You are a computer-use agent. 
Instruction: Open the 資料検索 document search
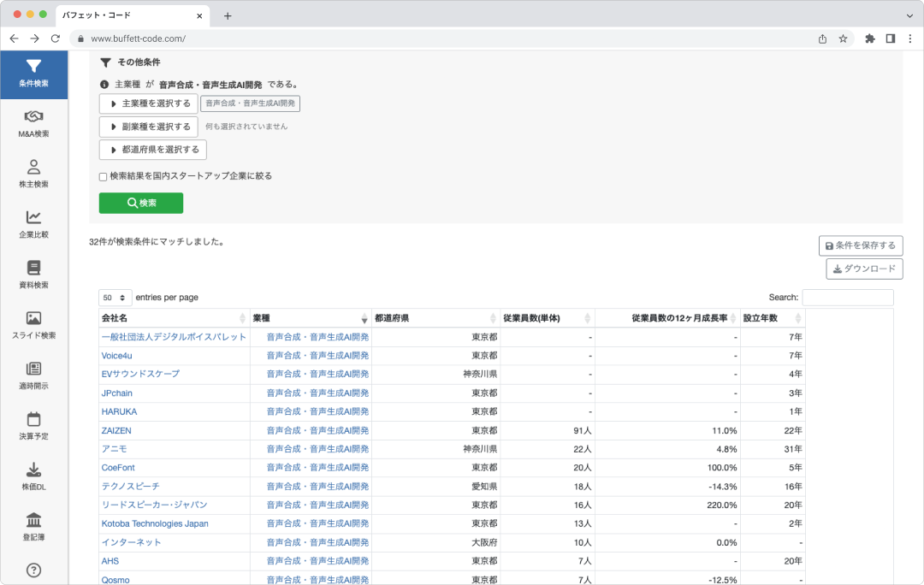tap(33, 272)
